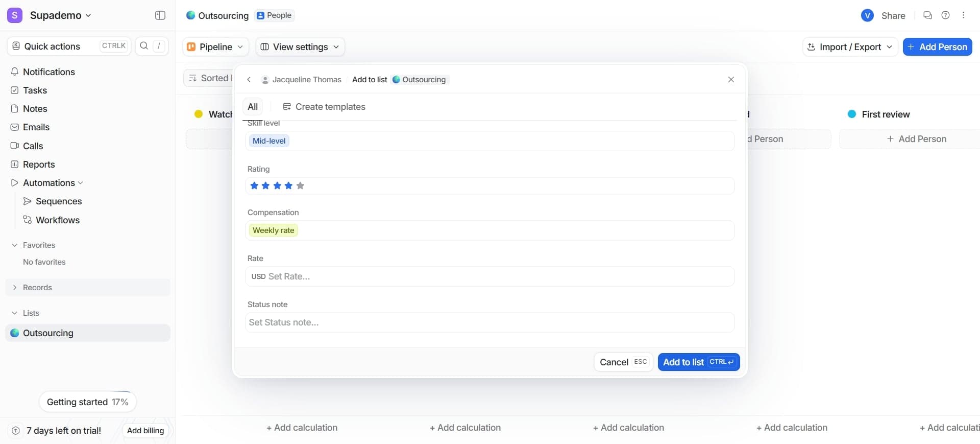Viewport: 980px width, 444px height.
Task: Collapse the Favorites section
Action: 15,245
